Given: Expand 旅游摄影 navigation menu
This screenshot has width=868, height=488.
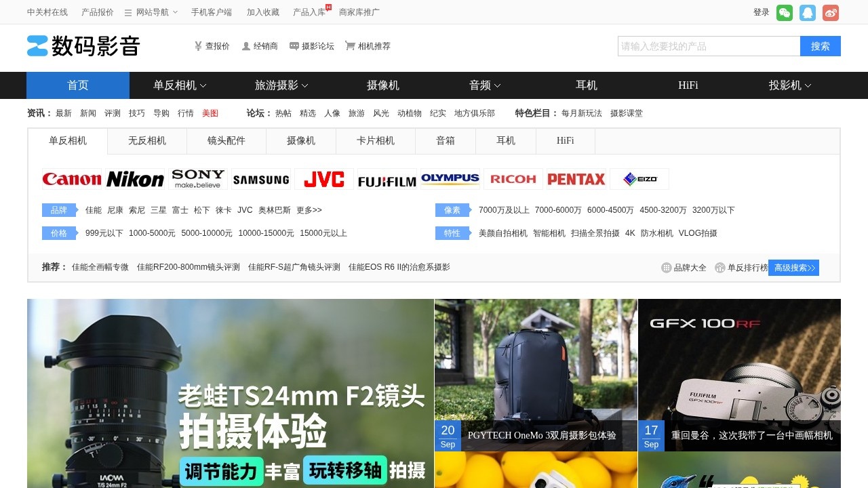Looking at the screenshot, I should point(281,85).
